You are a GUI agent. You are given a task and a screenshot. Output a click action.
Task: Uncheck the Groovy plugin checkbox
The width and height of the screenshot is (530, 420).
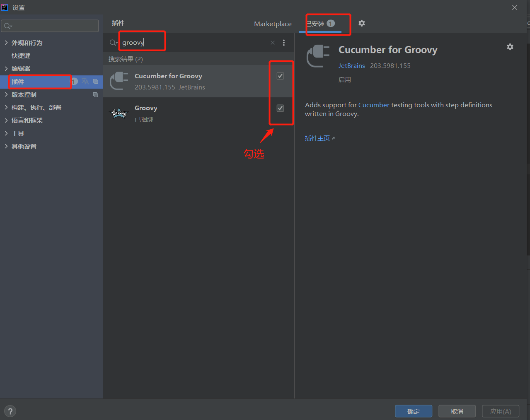280,108
